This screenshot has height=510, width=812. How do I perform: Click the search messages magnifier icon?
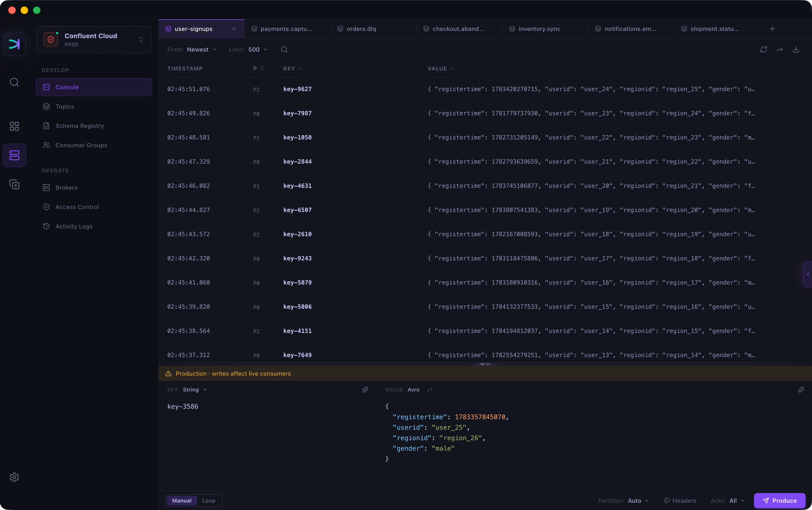(x=284, y=50)
